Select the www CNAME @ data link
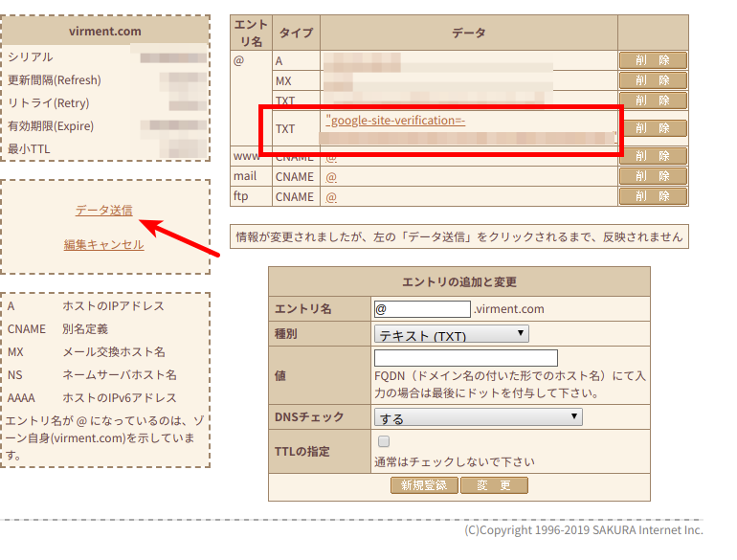This screenshot has width=737, height=560. coord(331,156)
